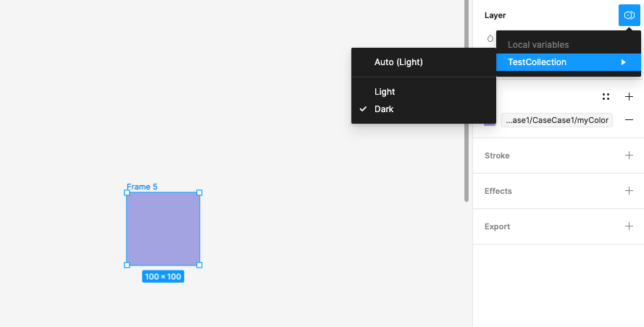644x327 pixels.
Task: Click the purple Frame 5 rectangle
Action: [163, 229]
